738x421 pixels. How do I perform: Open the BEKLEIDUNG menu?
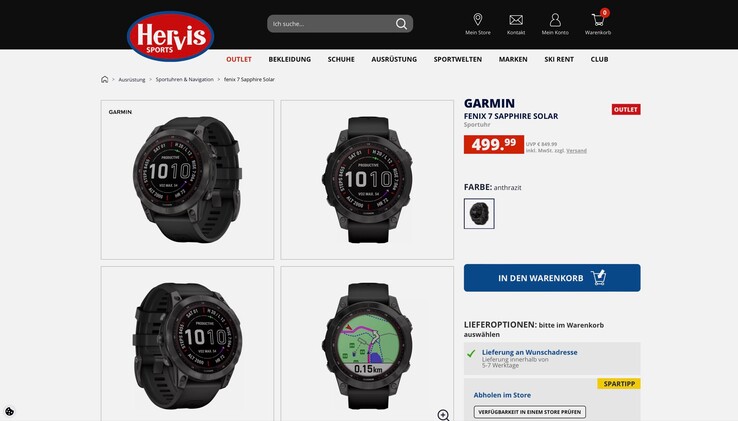click(289, 59)
